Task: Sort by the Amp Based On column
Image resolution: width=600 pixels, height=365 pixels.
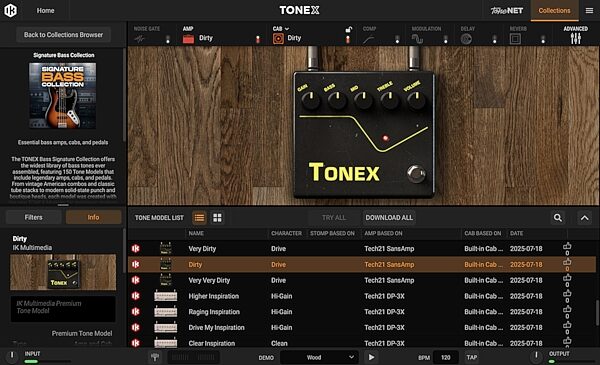Action: [383, 233]
